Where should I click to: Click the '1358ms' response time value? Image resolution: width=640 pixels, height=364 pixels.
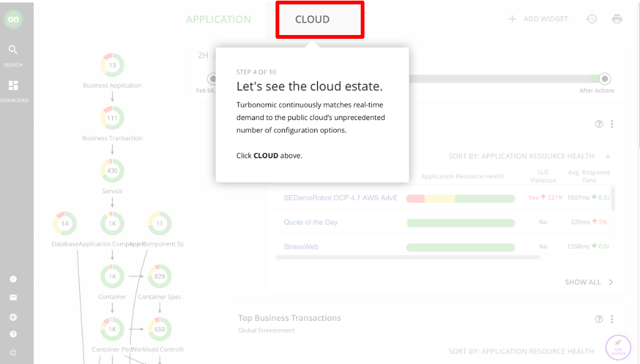point(578,246)
